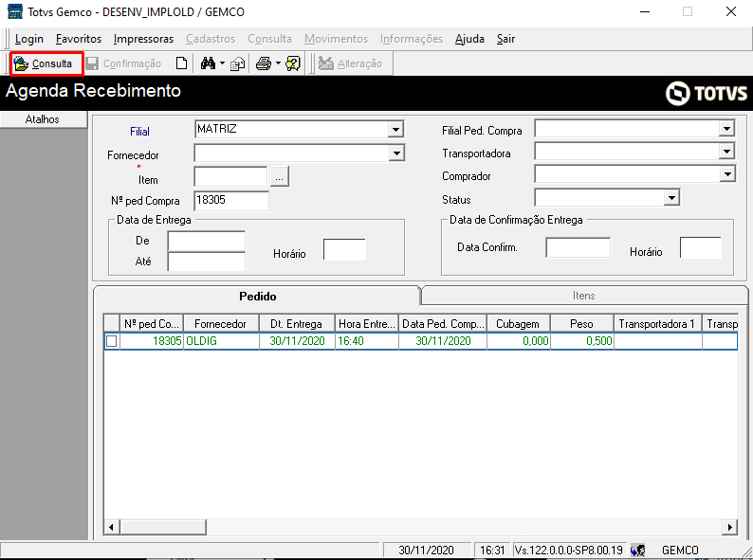753x560 pixels.
Task: Click the grid scroll left arrow
Action: tap(111, 528)
